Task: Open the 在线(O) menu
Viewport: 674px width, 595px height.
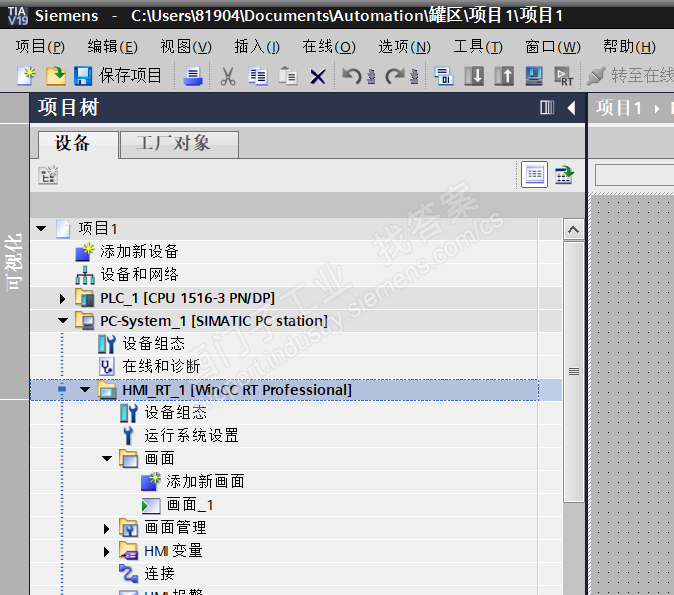Action: 329,46
